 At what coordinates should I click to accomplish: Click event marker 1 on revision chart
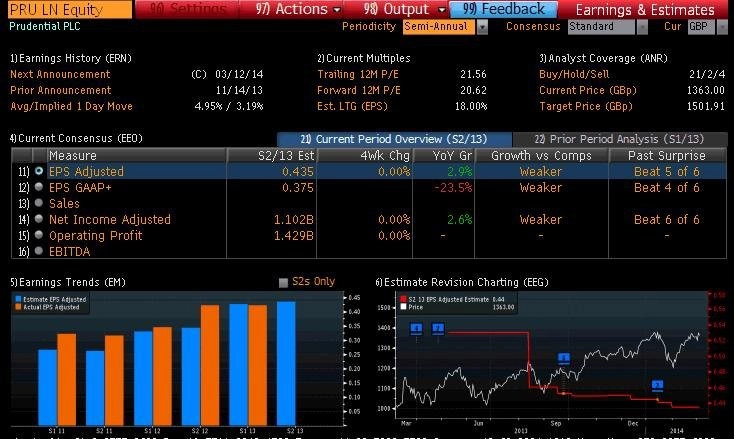[x=416, y=329]
